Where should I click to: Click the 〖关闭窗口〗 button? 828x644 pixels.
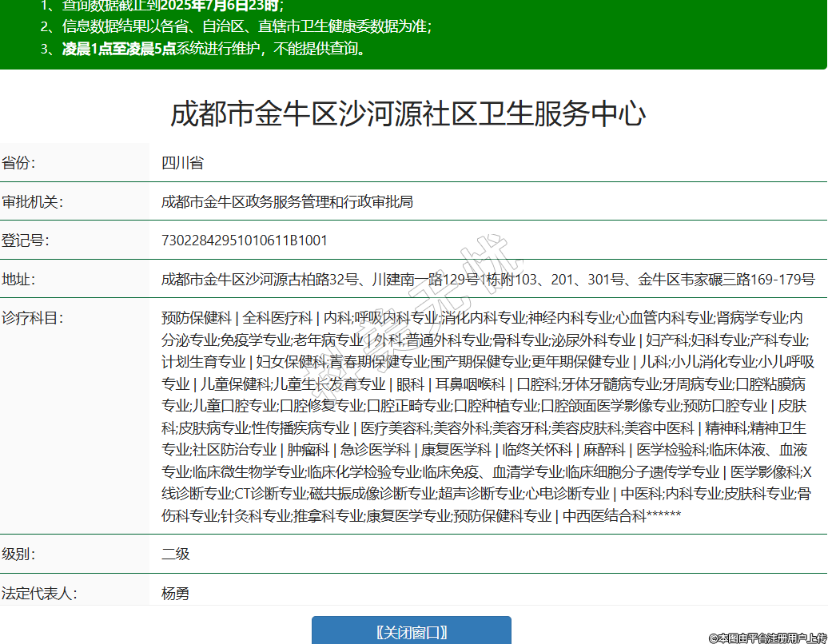point(411,632)
